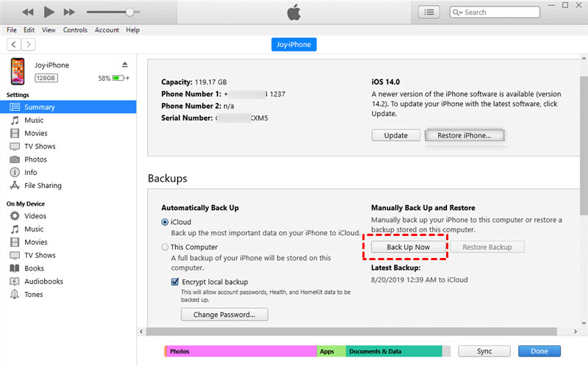Screen dimensions: 588x366
Task: Click the volume slider knob
Action: point(129,12)
